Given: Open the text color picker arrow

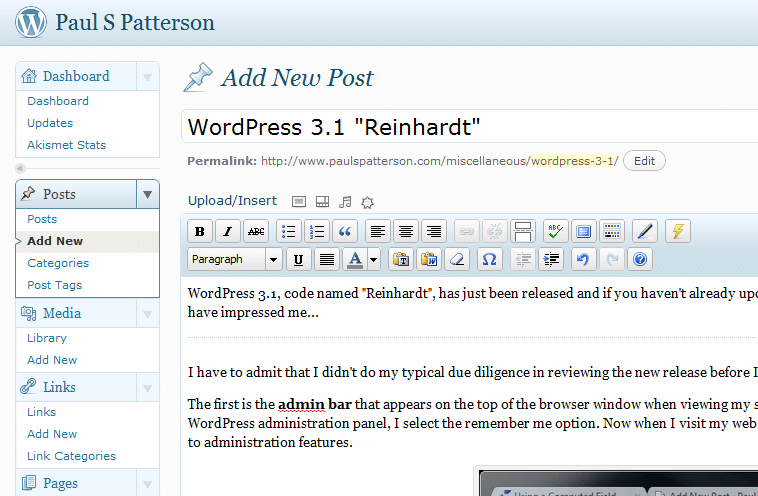Looking at the screenshot, I should pyautogui.click(x=374, y=260).
